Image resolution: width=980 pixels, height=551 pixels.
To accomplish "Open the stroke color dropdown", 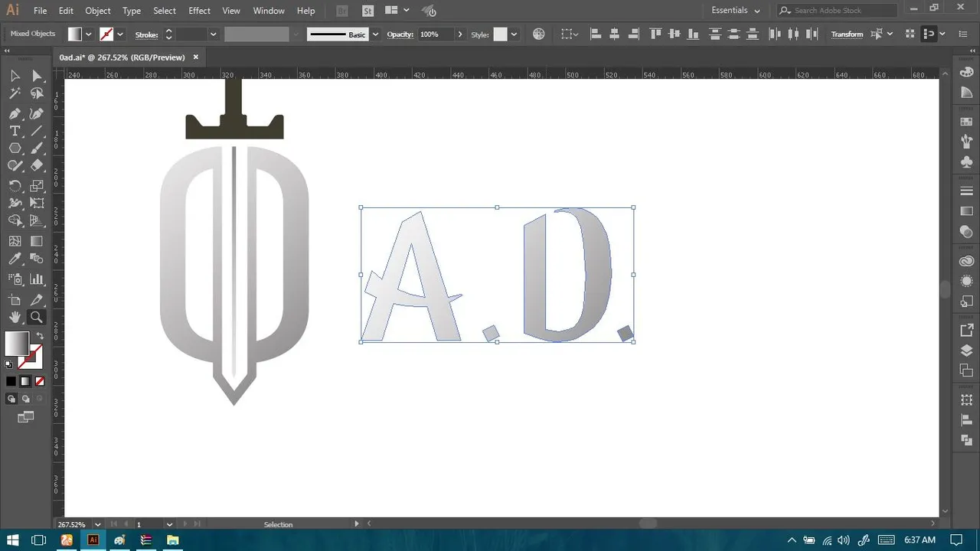I will click(120, 34).
